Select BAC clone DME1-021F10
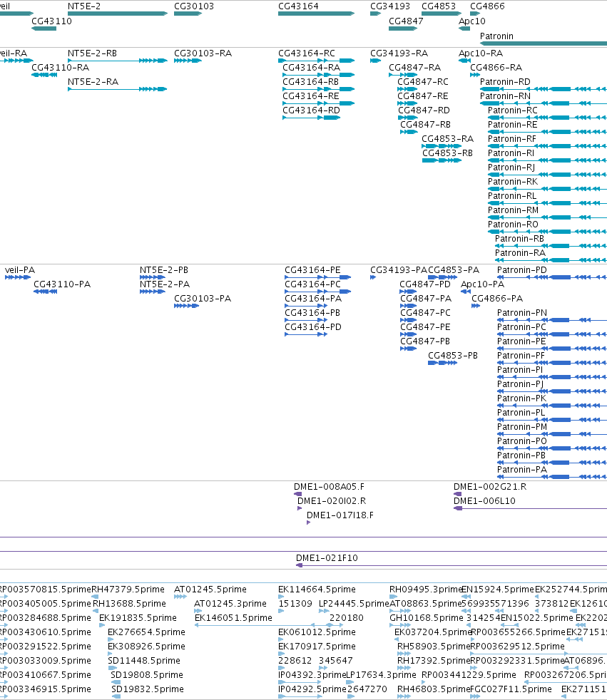607x700 pixels. click(x=452, y=565)
